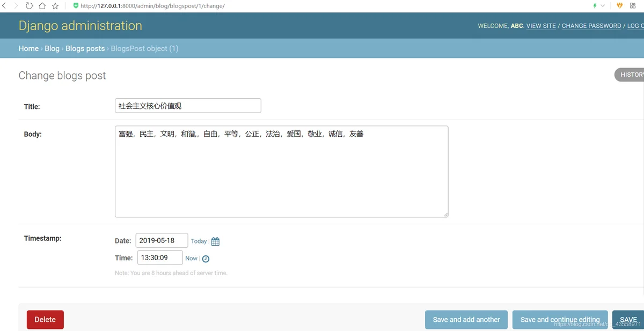Click the red Delete button
The width and height of the screenshot is (644, 331).
tap(45, 320)
